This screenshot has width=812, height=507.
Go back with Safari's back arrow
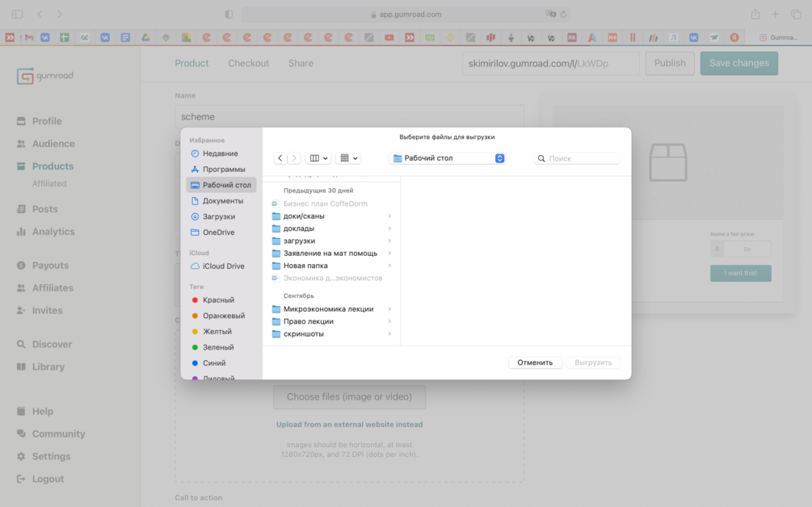pyautogui.click(x=40, y=15)
